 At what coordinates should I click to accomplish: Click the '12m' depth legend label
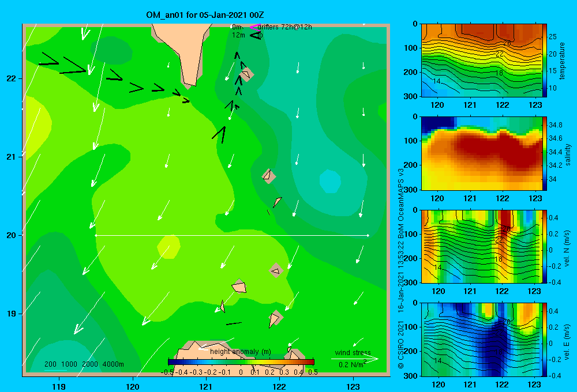[238, 35]
